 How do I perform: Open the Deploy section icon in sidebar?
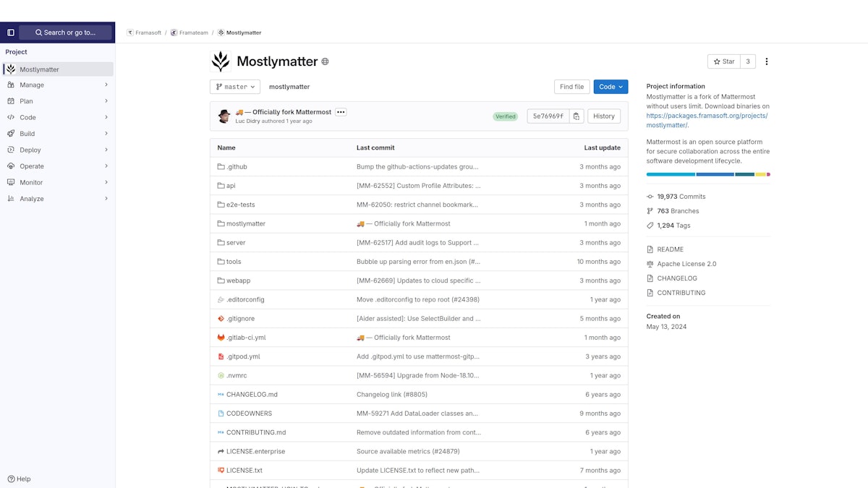pos(10,150)
